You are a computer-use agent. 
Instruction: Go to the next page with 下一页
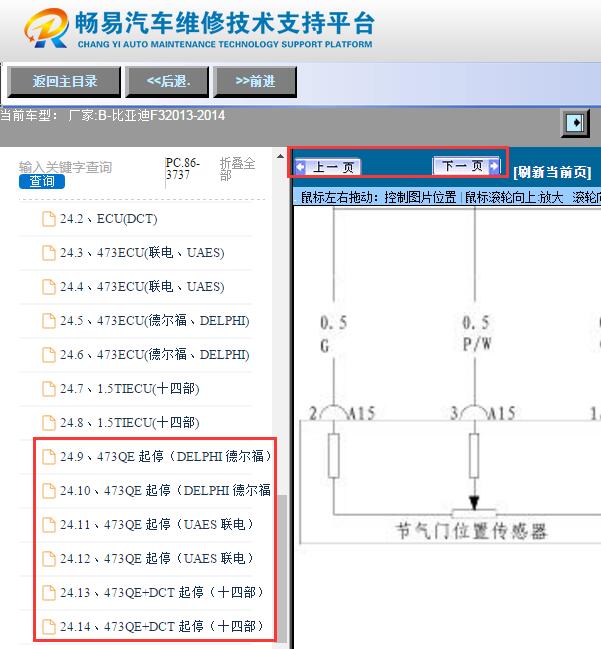[x=466, y=166]
